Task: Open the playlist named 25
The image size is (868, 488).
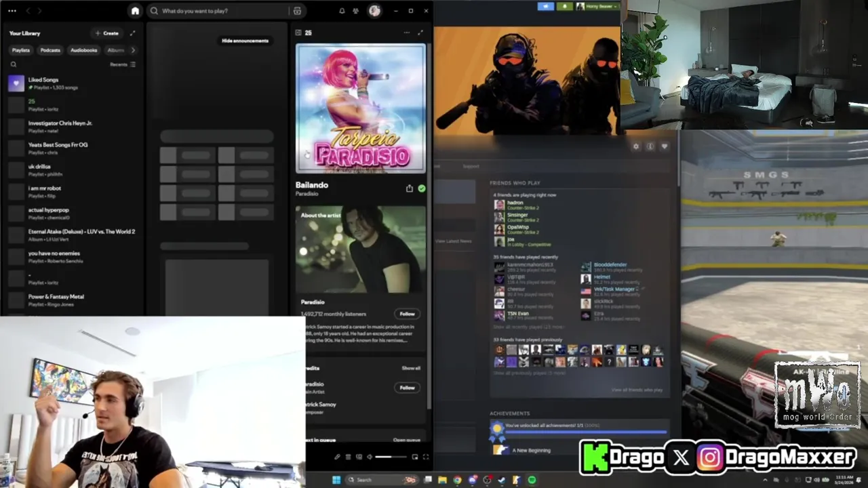Action: (x=72, y=105)
